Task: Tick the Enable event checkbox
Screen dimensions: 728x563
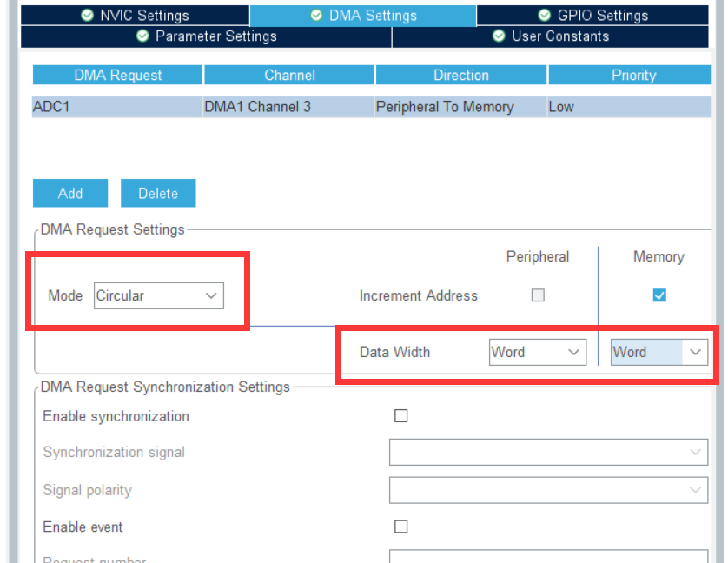Action: (x=400, y=527)
